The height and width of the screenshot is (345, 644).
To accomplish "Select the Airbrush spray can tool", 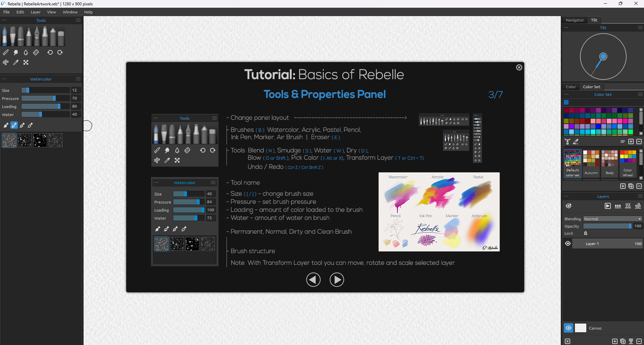I will pos(53,36).
